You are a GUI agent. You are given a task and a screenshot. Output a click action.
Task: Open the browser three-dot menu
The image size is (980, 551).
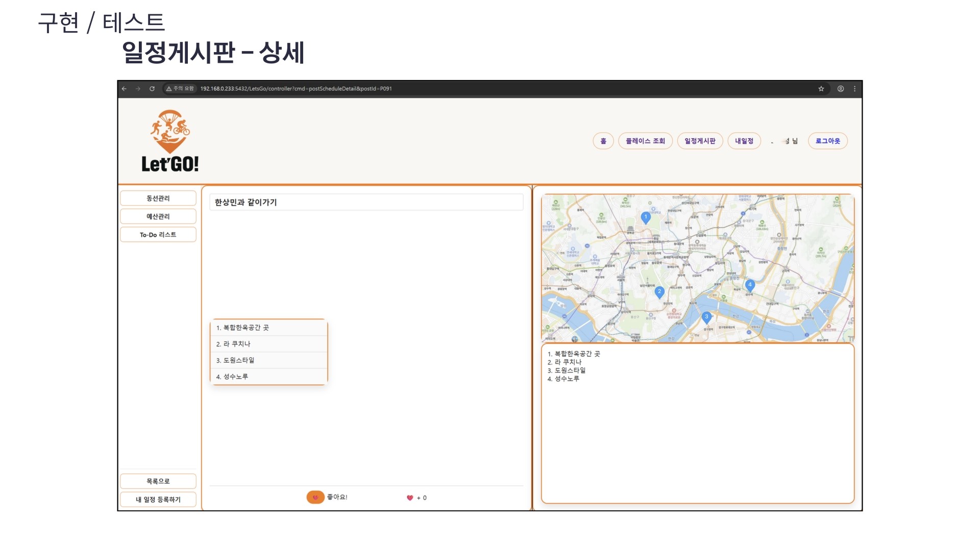click(x=855, y=89)
